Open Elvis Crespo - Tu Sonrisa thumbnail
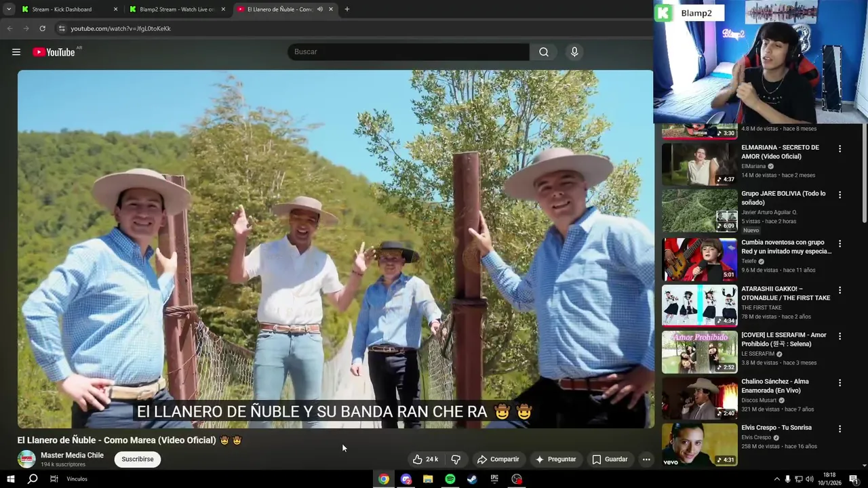 point(700,445)
